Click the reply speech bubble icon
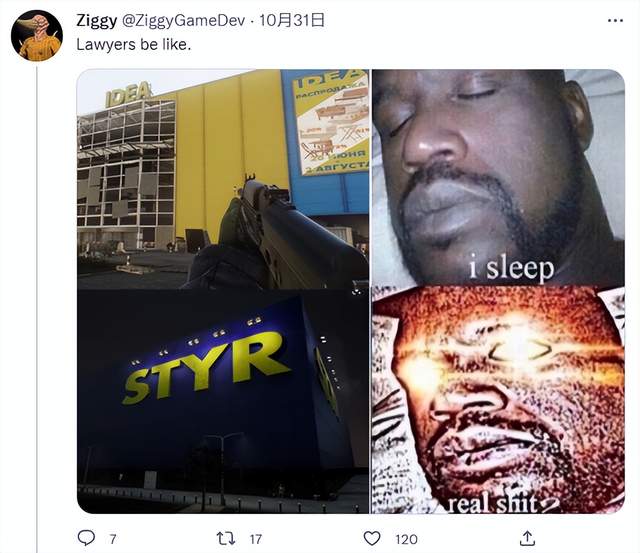 (86, 538)
